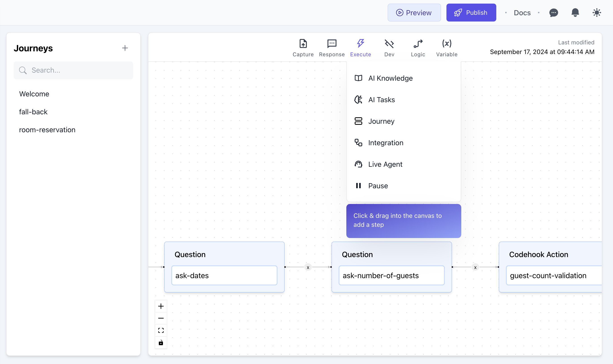The width and height of the screenshot is (613, 364).
Task: Select AI Knowledge from the Execute menu
Action: (390, 78)
